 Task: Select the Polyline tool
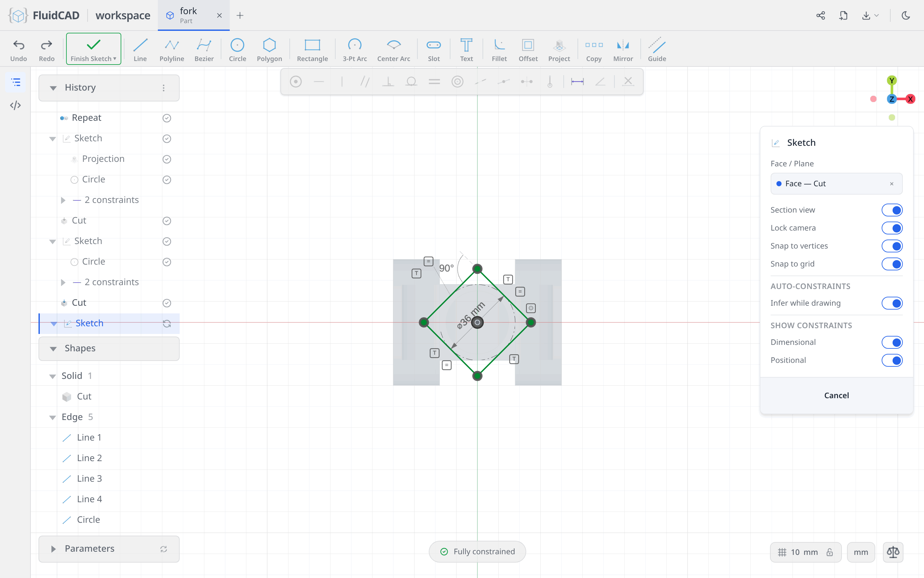172,49
